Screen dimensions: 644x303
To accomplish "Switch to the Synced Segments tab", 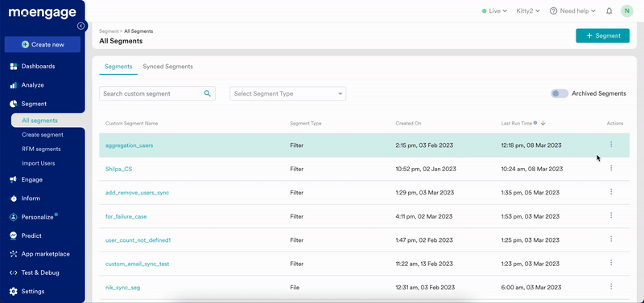I will 167,67.
